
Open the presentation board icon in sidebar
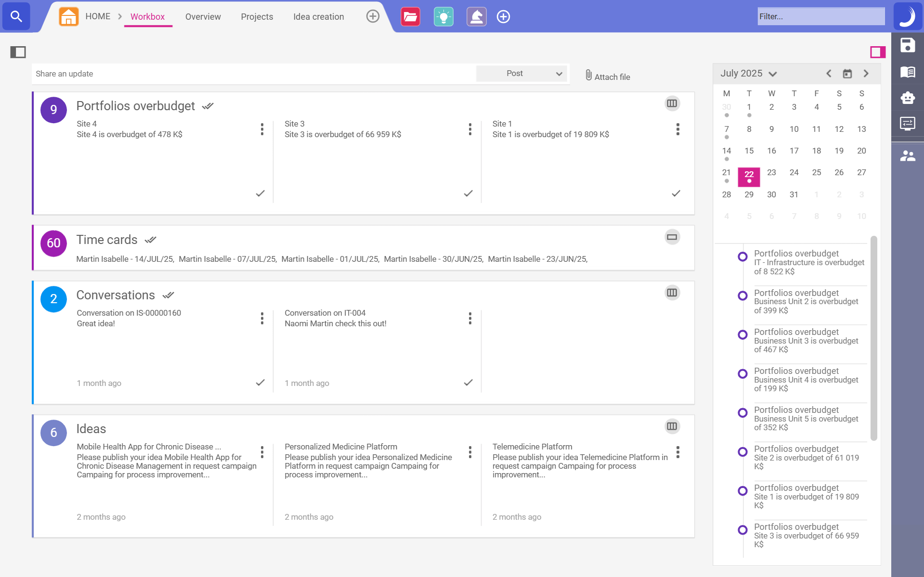908,124
